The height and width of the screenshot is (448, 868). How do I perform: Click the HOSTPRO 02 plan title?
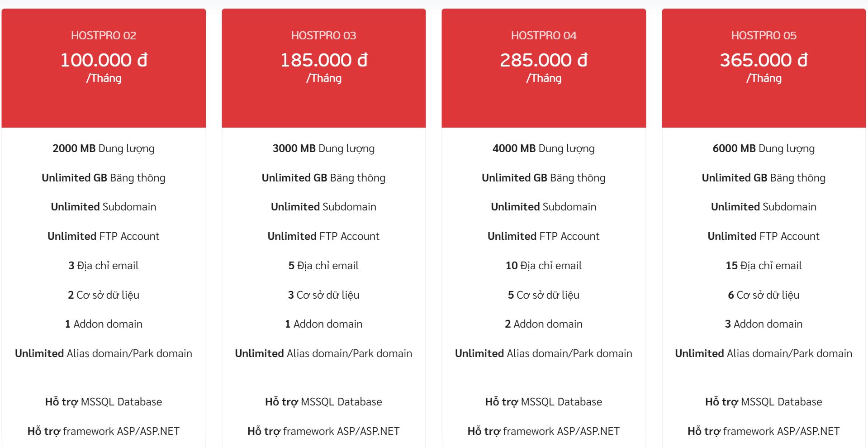(x=104, y=35)
